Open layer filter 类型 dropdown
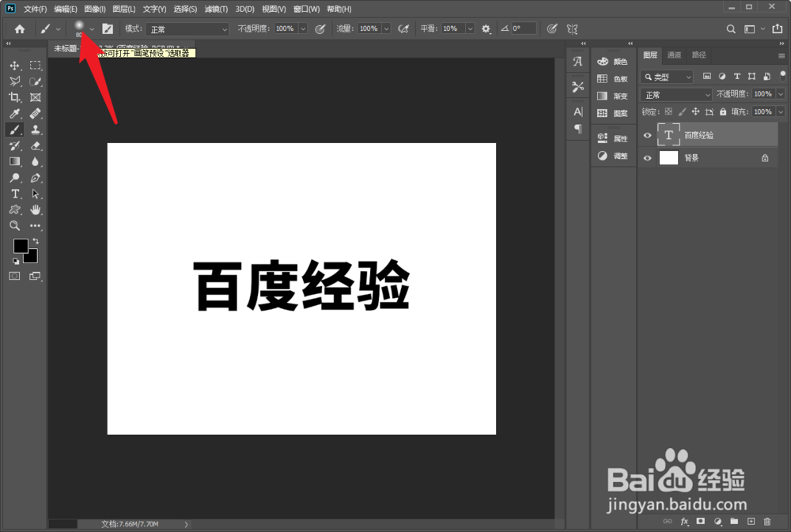This screenshot has height=532, width=791. pos(667,77)
